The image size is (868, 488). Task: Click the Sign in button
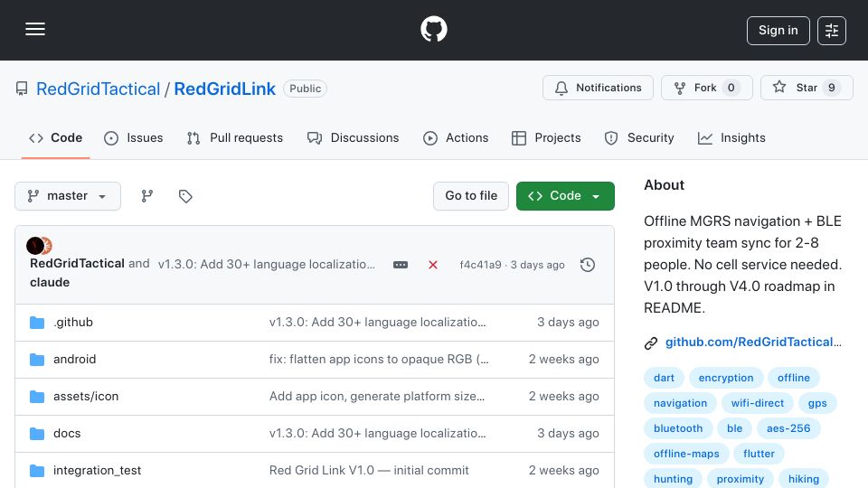(778, 31)
